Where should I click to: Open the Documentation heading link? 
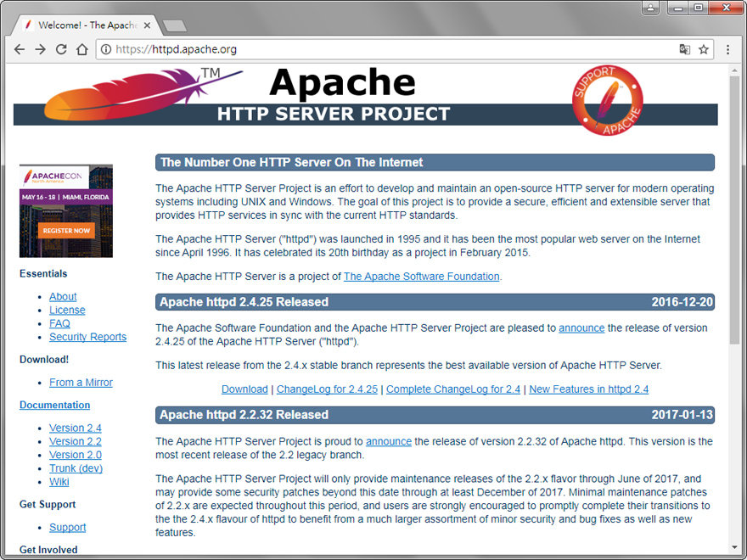point(55,405)
